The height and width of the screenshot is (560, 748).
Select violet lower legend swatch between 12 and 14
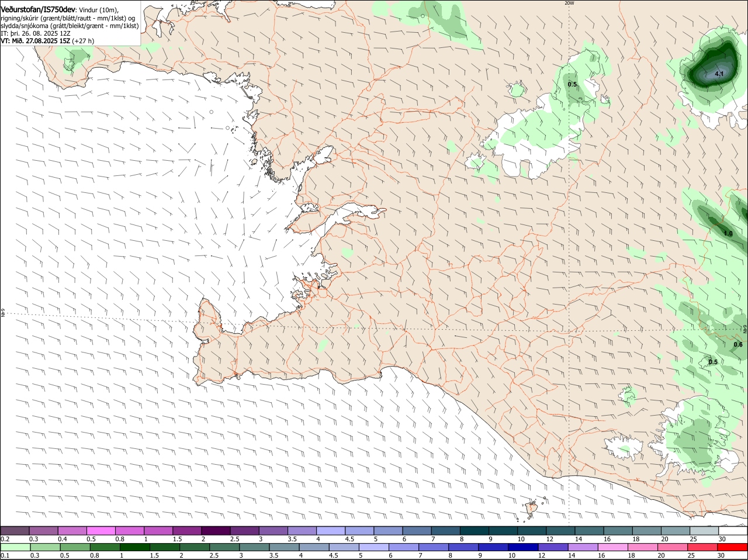(553, 547)
